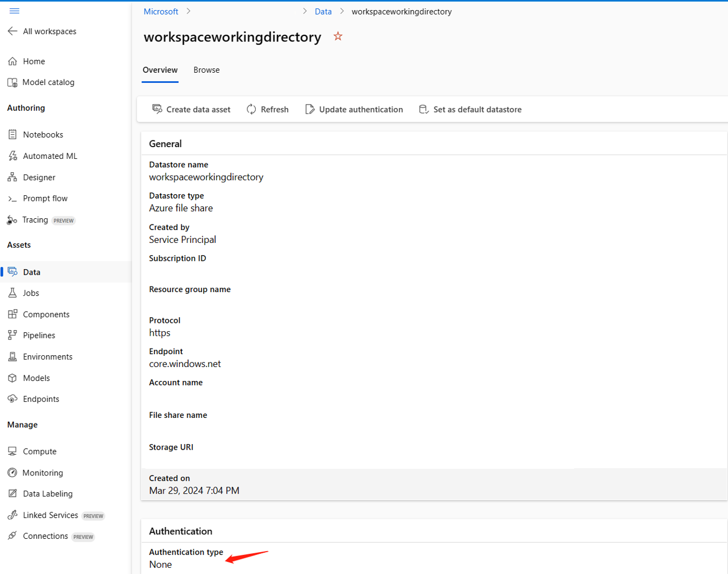Click the Compute monitor icon
This screenshot has height=574, width=728.
point(12,451)
